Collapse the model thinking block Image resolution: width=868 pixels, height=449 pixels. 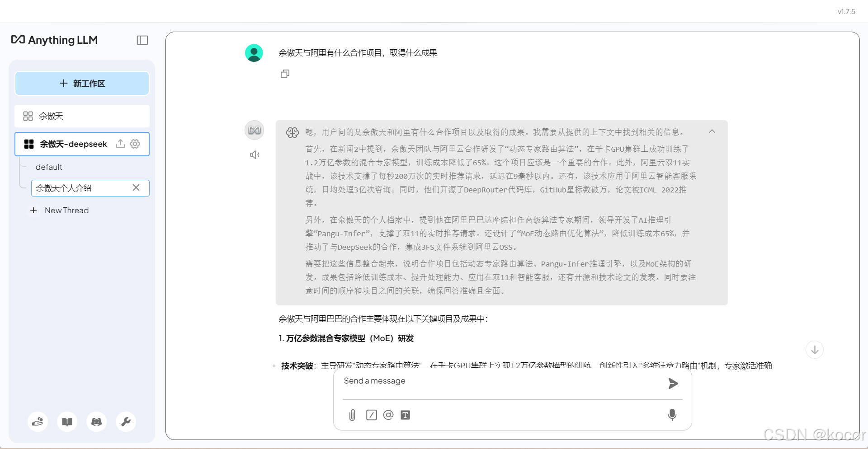[x=712, y=131]
